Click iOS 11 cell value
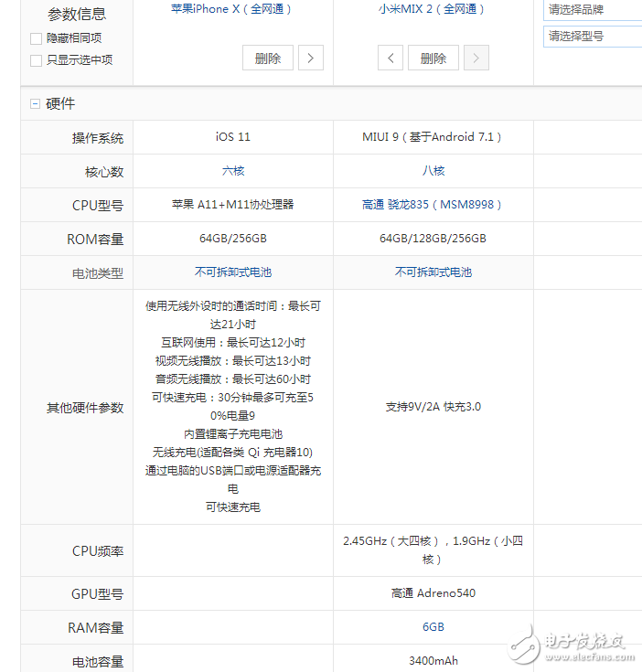Viewport: 642px width, 672px height. 232,137
